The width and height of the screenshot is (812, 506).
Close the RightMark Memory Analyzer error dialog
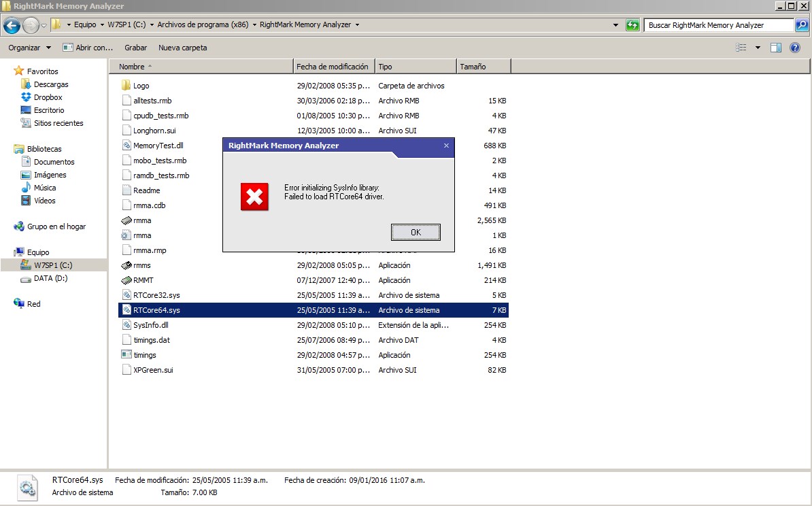click(x=446, y=146)
